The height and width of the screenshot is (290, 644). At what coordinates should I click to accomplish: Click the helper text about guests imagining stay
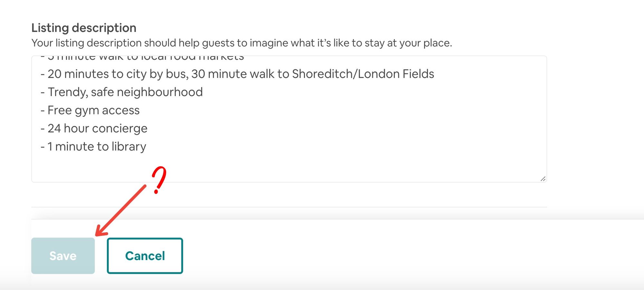point(242,43)
